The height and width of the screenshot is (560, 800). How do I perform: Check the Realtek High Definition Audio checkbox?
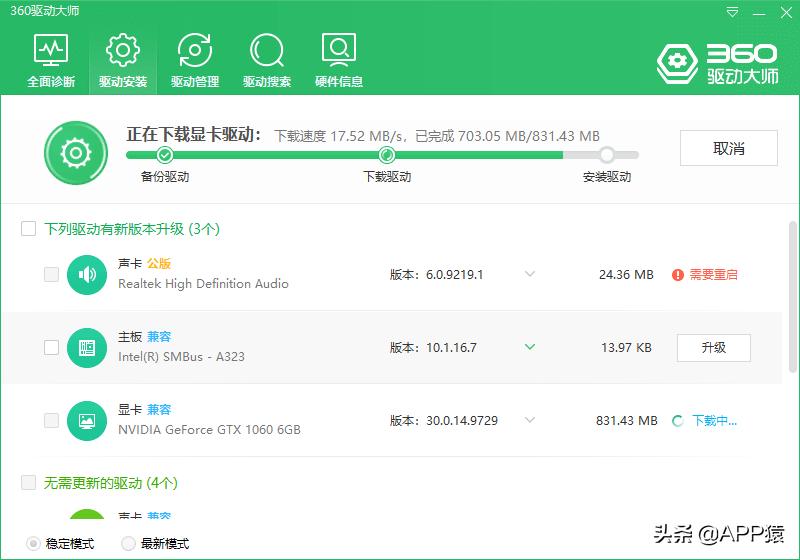pos(52,274)
